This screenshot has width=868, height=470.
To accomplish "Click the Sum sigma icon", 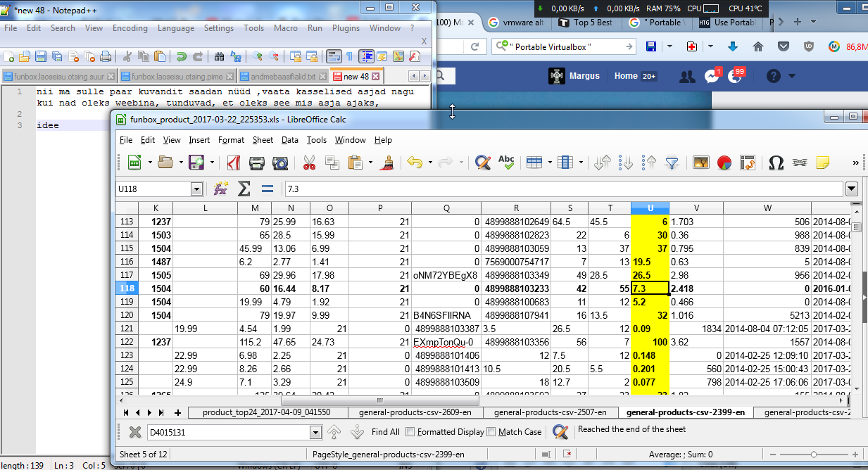I will [244, 189].
